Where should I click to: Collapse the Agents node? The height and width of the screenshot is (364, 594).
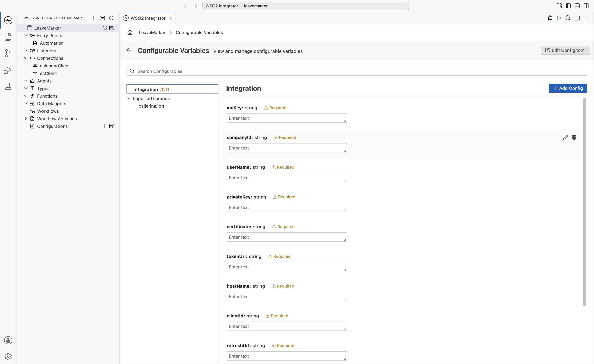[26, 81]
